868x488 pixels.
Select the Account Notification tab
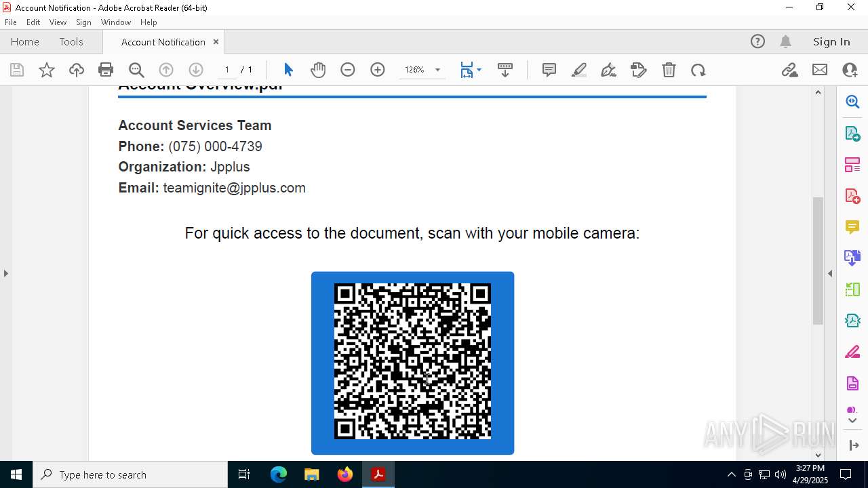click(x=163, y=42)
